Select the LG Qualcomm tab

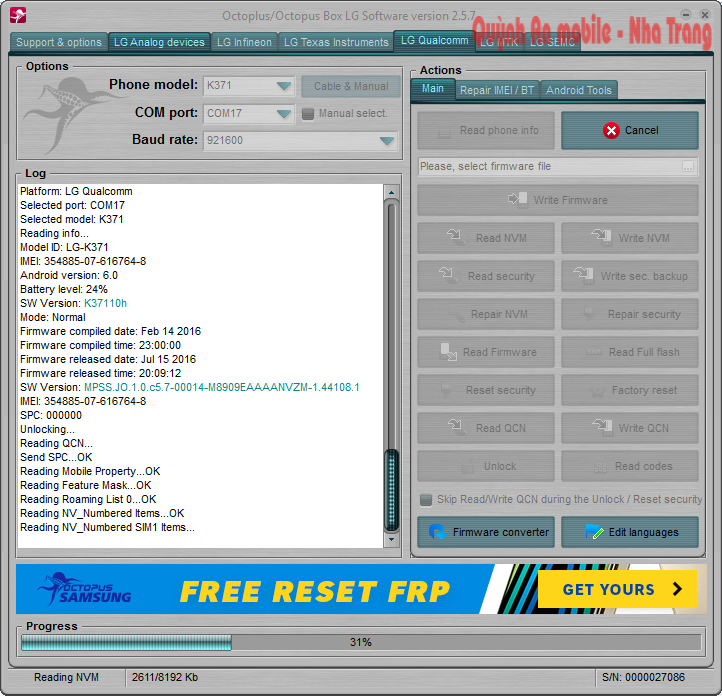[x=434, y=41]
